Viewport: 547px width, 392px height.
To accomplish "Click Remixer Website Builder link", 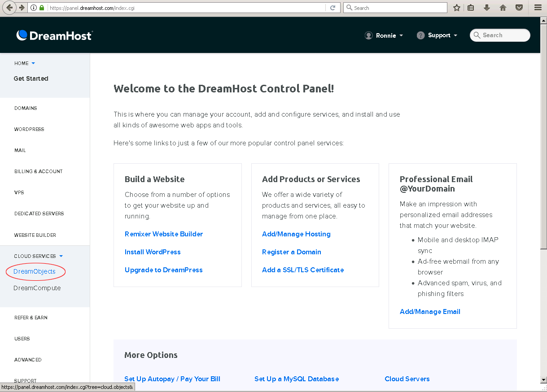I will tap(164, 234).
